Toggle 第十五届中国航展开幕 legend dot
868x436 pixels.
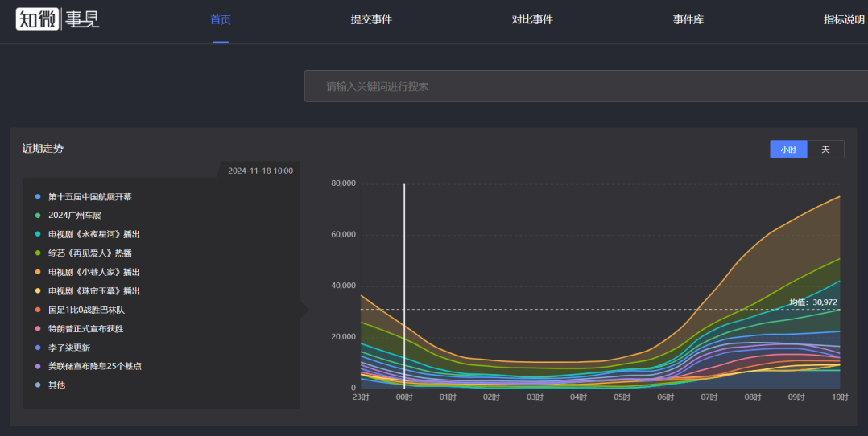(x=38, y=196)
